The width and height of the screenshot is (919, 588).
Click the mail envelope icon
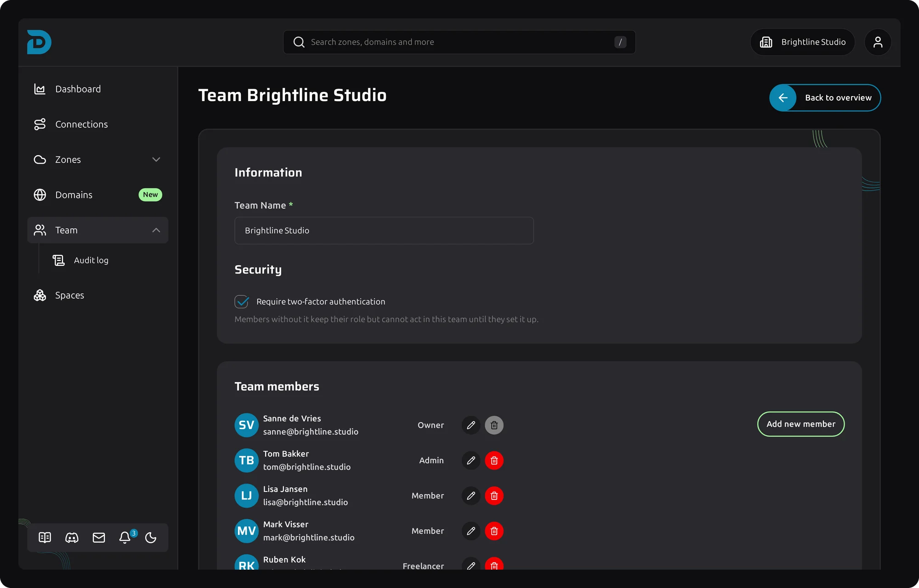pyautogui.click(x=99, y=537)
